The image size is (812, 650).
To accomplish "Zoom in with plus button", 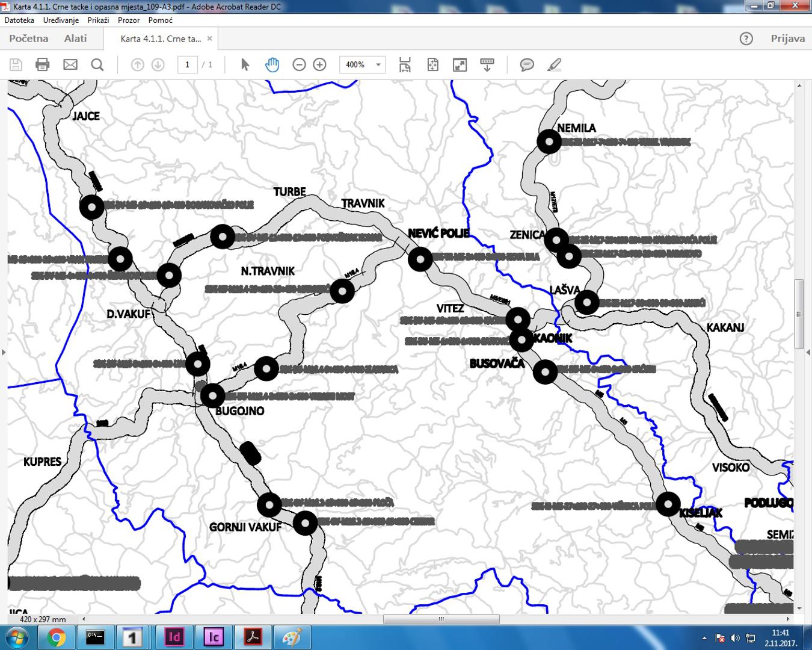I will coord(320,64).
